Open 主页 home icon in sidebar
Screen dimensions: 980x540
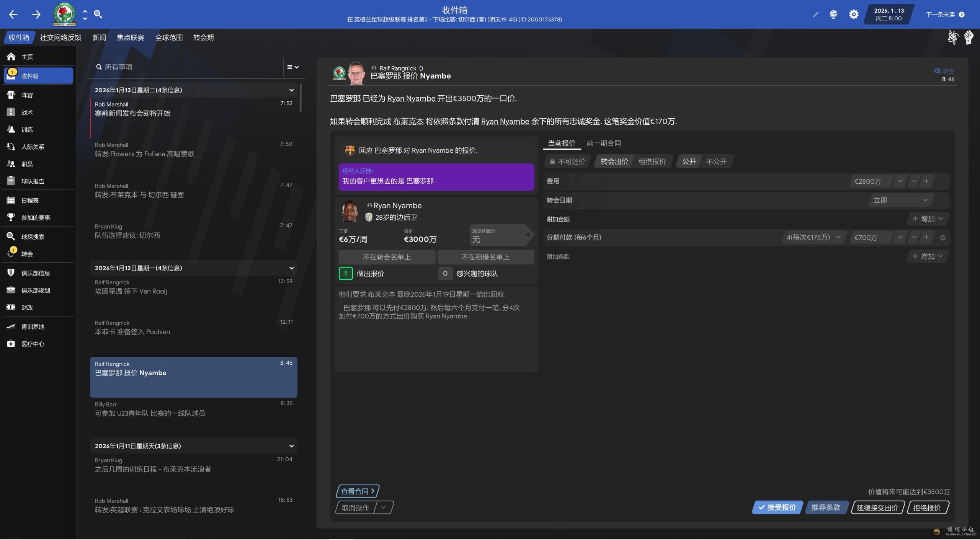tap(11, 57)
